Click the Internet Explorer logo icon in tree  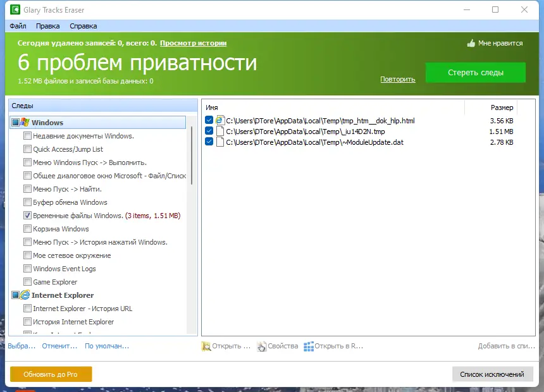(x=25, y=295)
